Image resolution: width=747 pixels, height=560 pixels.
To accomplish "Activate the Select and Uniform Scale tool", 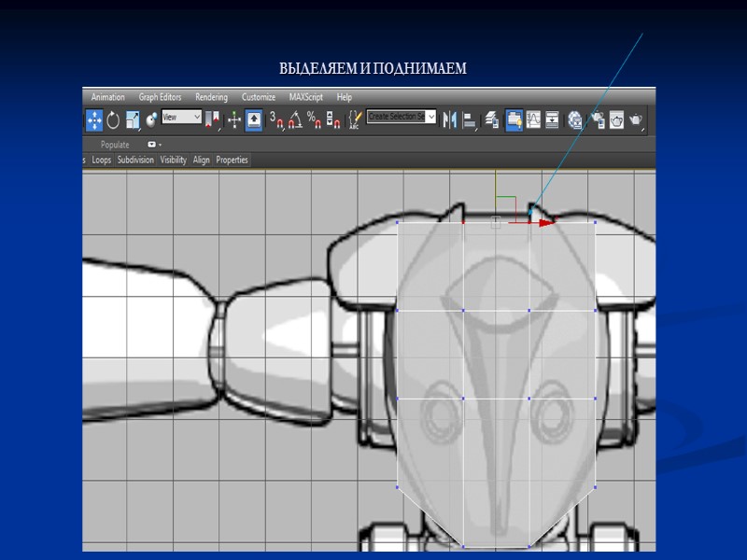I will (x=133, y=120).
